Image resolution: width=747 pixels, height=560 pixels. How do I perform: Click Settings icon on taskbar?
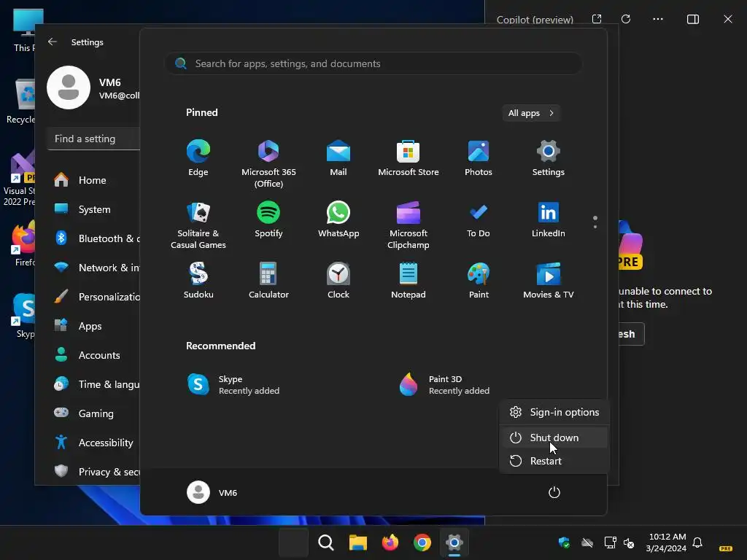pos(454,542)
